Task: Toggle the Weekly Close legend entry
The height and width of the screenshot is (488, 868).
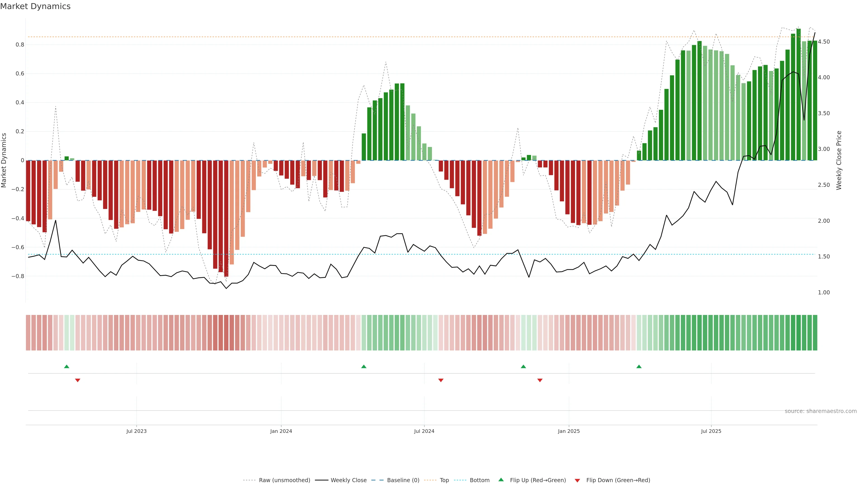Action: click(348, 480)
